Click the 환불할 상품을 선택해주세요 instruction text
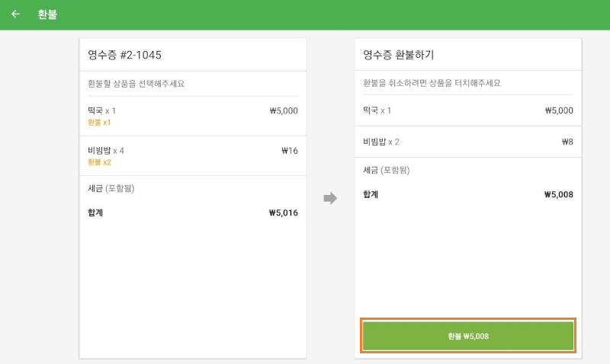The height and width of the screenshot is (364, 610). tap(136, 84)
